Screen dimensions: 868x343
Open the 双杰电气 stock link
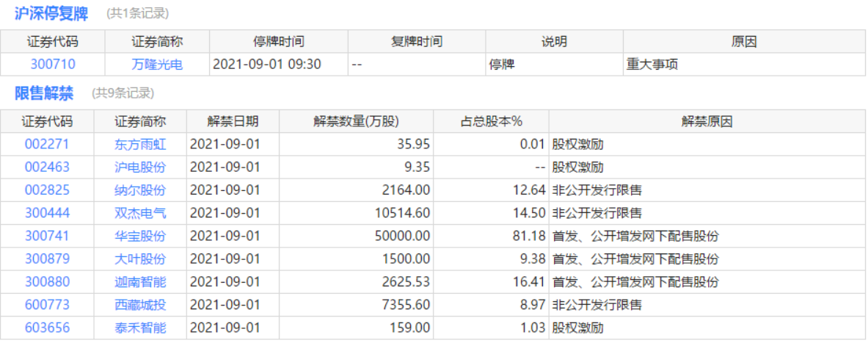point(140,214)
